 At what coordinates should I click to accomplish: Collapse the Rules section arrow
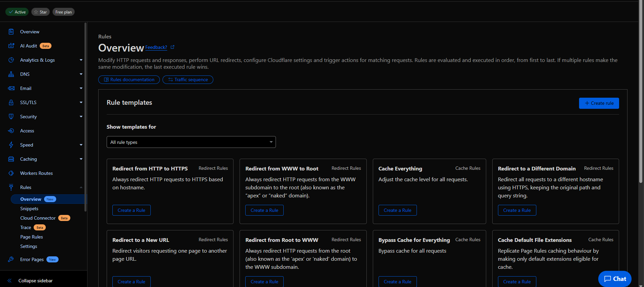click(81, 187)
